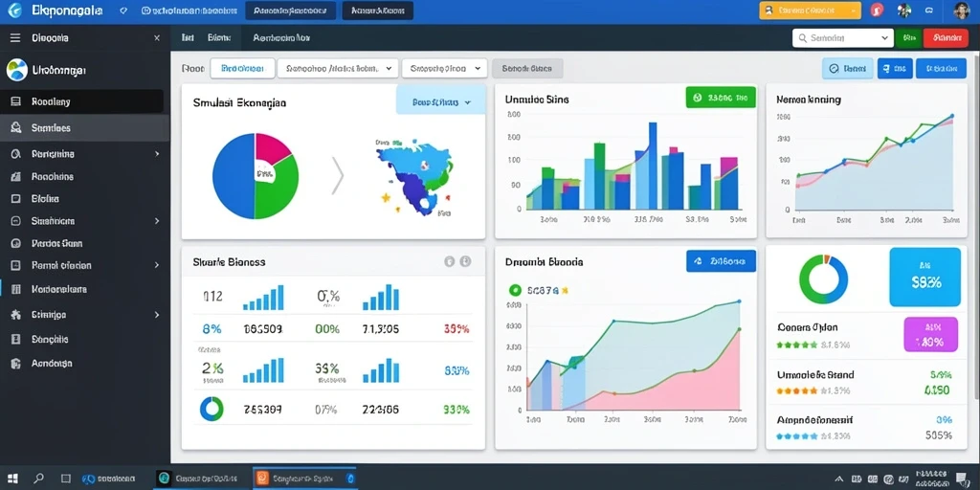Click the Windows Start button
This screenshot has width=980, height=490.
(12, 479)
